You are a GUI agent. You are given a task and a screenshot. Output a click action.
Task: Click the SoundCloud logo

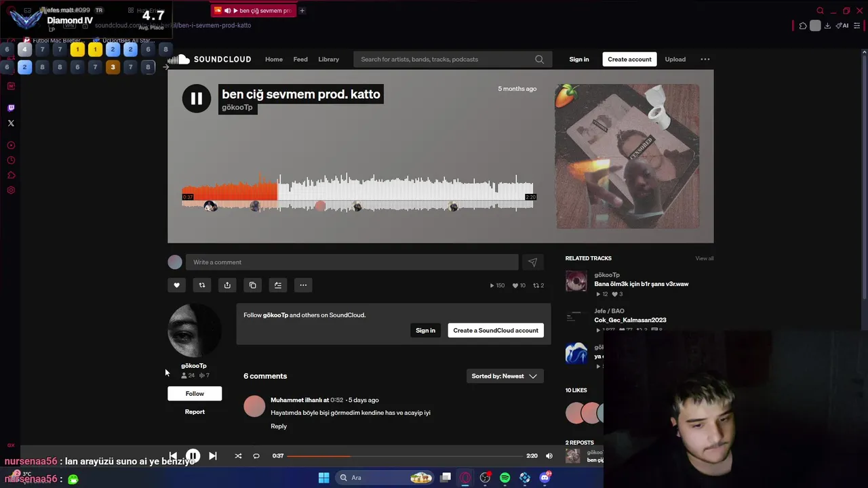tap(210, 60)
